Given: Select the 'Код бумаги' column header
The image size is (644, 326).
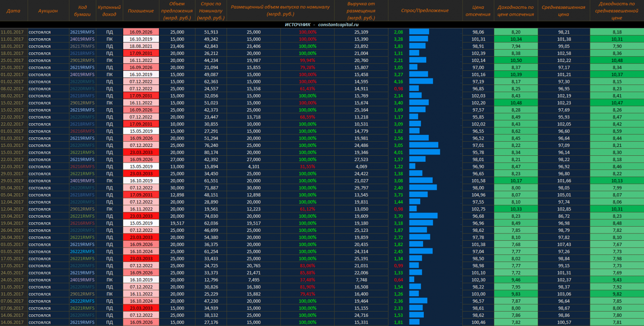Looking at the screenshot, I should point(82,11).
